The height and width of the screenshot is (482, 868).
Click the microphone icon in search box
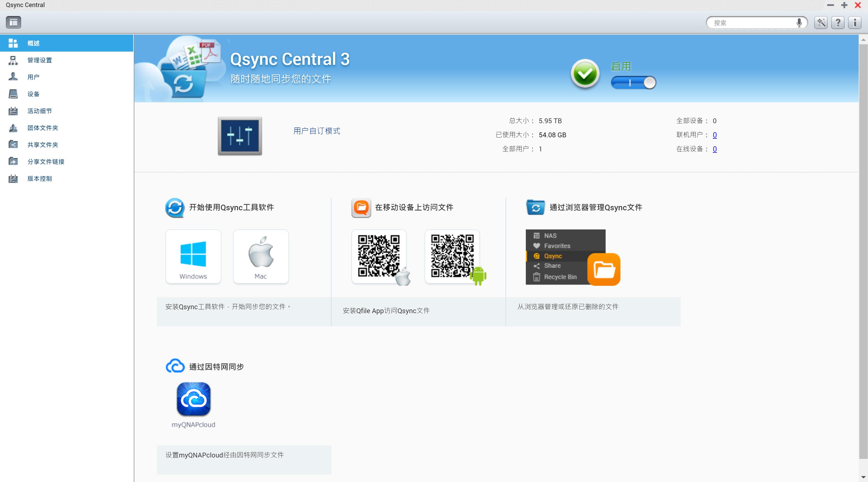pyautogui.click(x=799, y=23)
